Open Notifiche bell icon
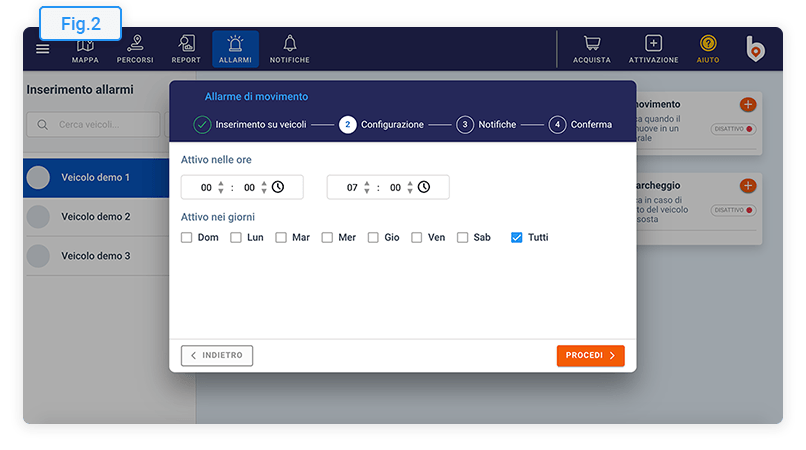Image resolution: width=806 pixels, height=450 pixels. (x=289, y=49)
